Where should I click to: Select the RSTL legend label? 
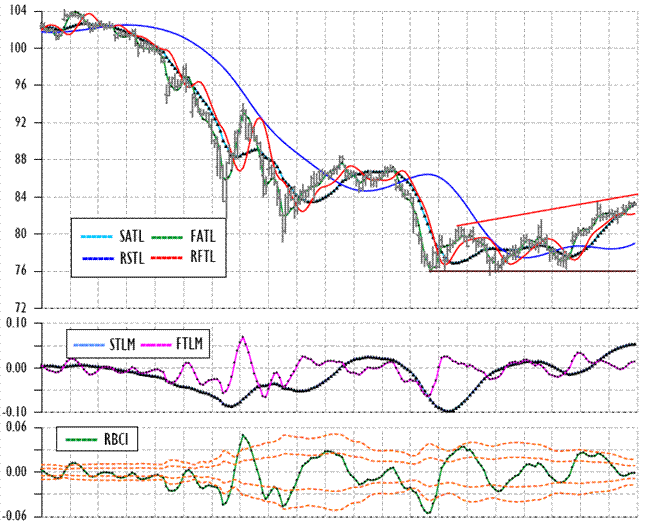[132, 258]
